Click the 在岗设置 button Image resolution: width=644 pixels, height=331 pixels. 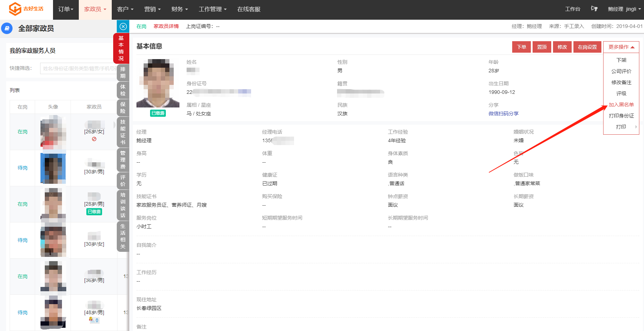(x=587, y=47)
